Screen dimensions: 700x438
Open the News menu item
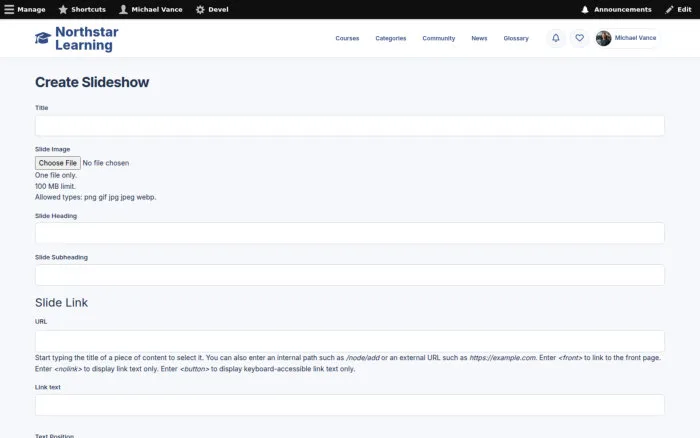click(x=479, y=38)
